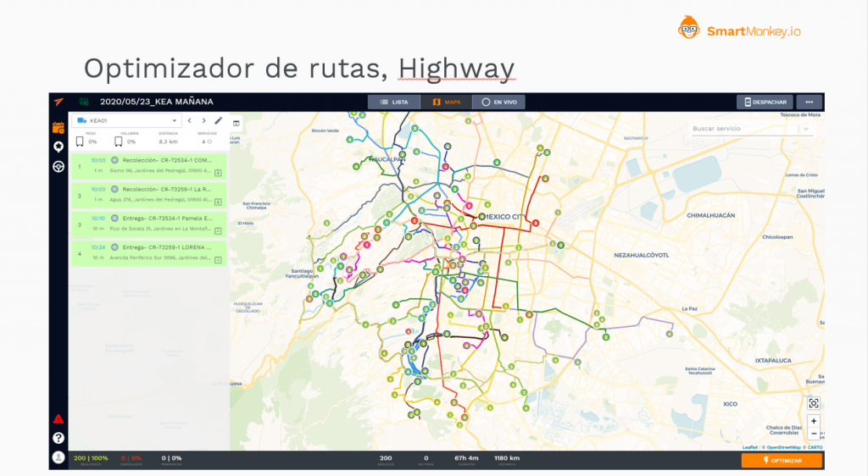Click the 0 | 0% cancelados counter
868x476 pixels.
pos(131,458)
